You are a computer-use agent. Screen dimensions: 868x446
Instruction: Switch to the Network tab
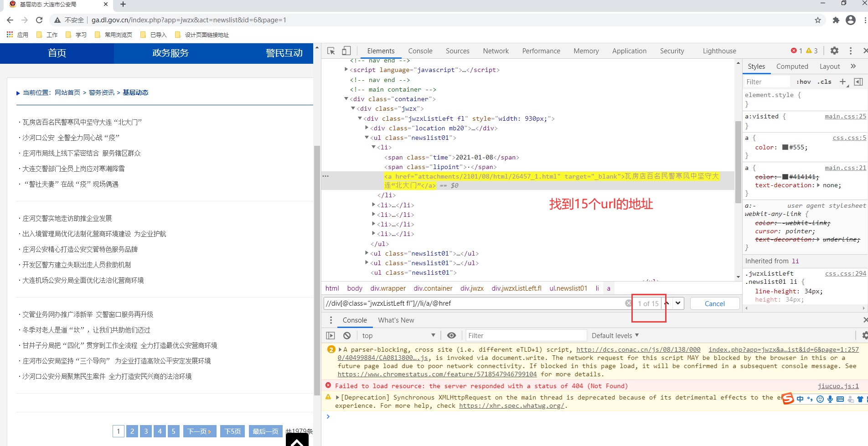tap(496, 51)
